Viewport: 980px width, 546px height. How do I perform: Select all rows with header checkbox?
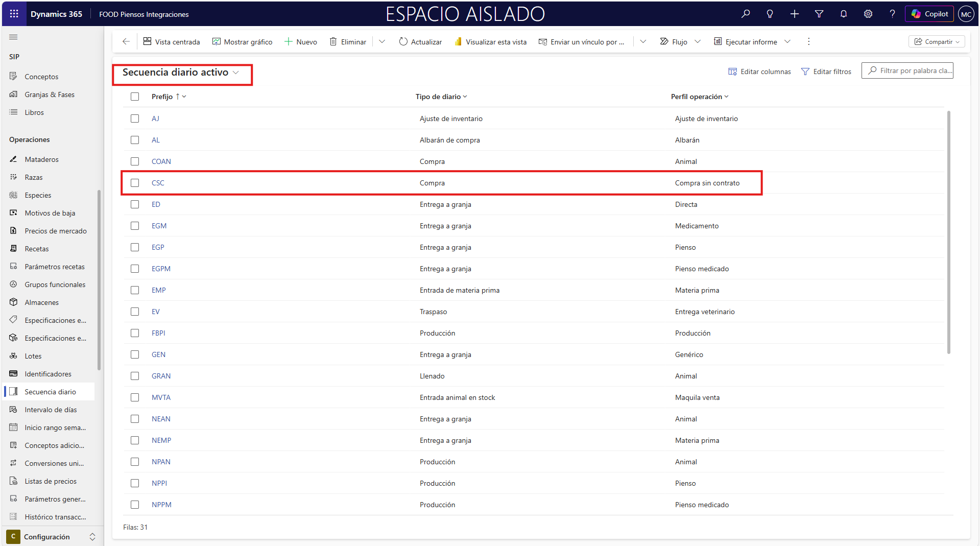coord(135,97)
